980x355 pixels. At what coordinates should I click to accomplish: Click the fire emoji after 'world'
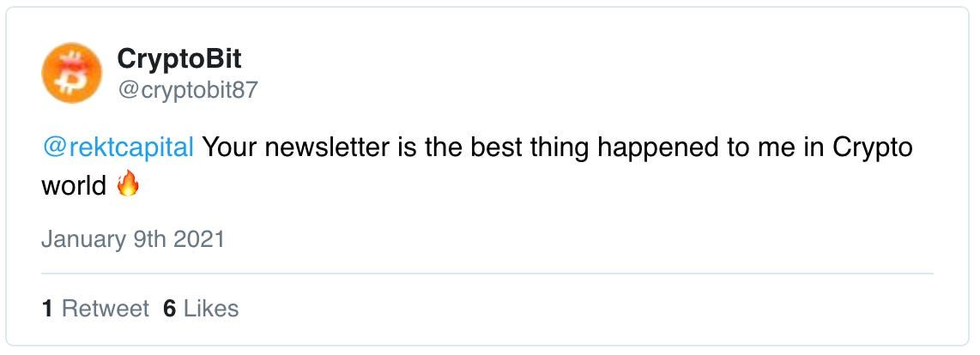pos(128,184)
